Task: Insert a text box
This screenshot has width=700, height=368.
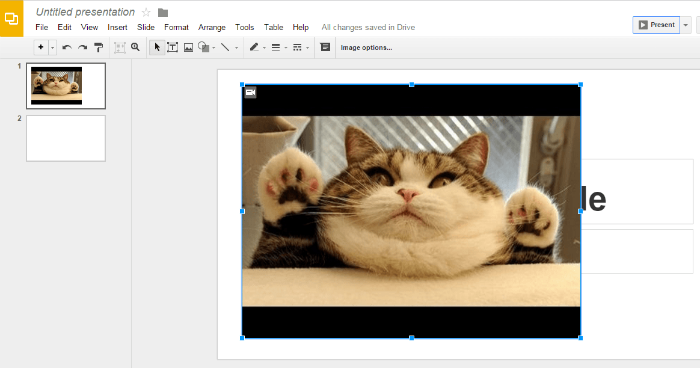Action: tap(172, 47)
